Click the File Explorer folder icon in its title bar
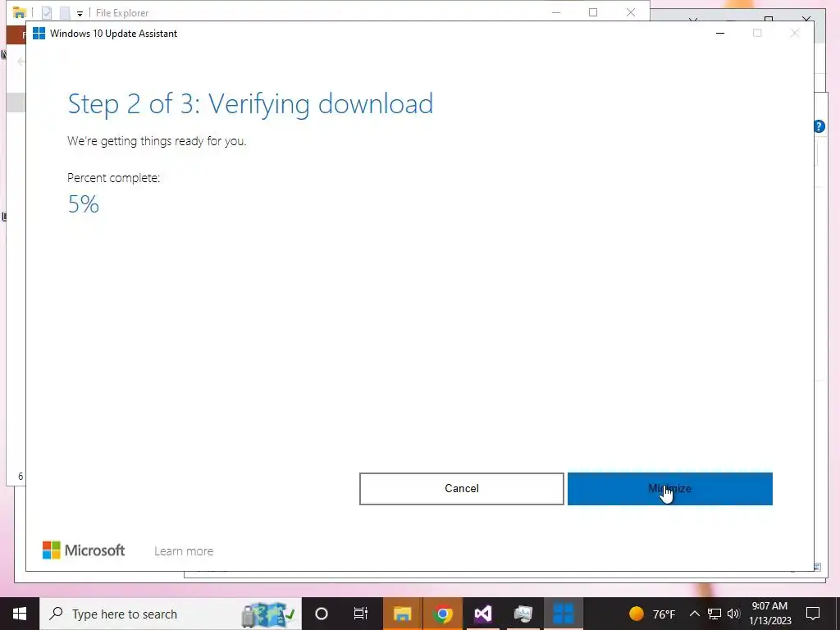 click(x=20, y=12)
